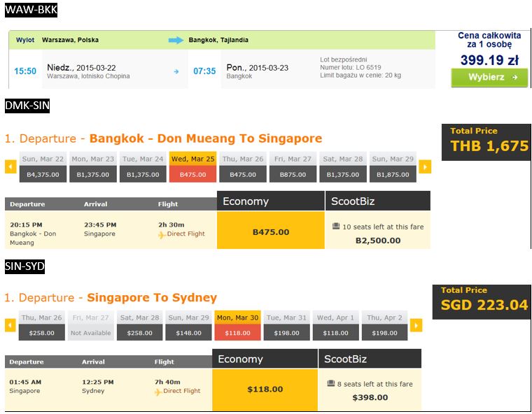Select the Thu, Mar 26 B475.00 date tab
The width and height of the screenshot is (532, 414).
click(x=243, y=167)
